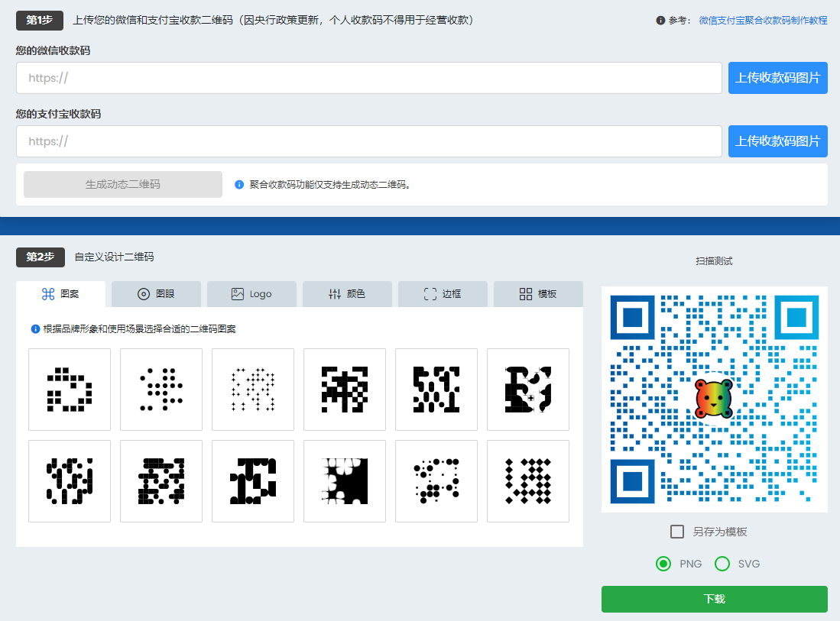Viewport: 840px width, 621px height.
Task: Open the 模板 tab
Action: (x=538, y=294)
